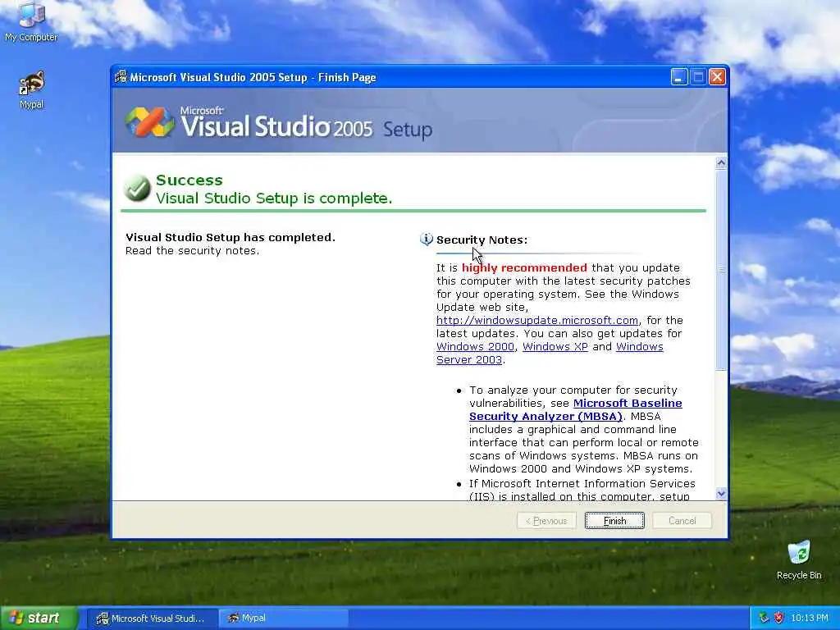
Task: Switch to Microsoft Visual Studio taskbar button
Action: 152,619
